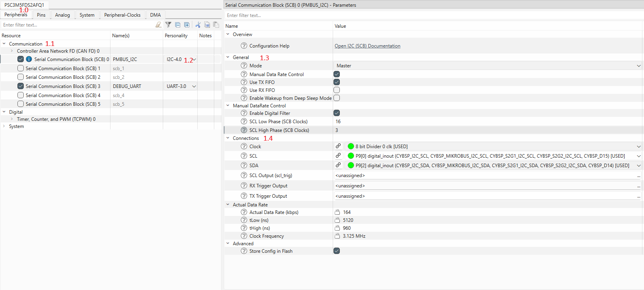Expand all resources with the plus-box icon
Screen dimensions: 644x290
point(187,25)
